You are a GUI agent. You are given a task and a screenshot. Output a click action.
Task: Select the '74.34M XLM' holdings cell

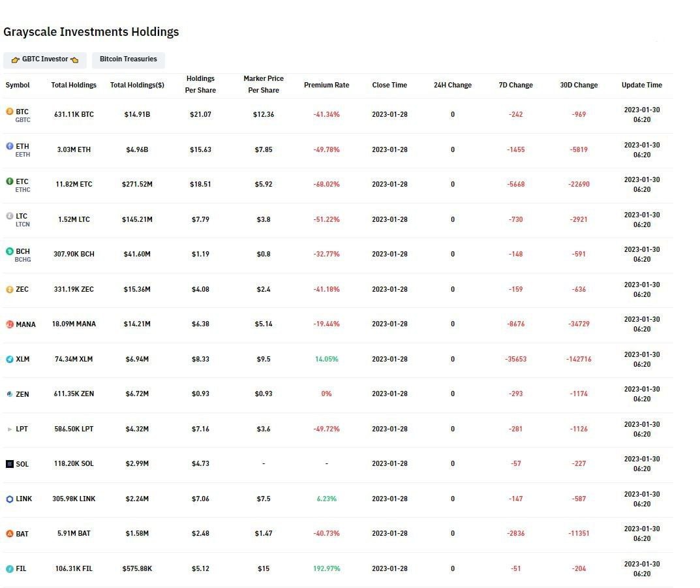pyautogui.click(x=74, y=359)
